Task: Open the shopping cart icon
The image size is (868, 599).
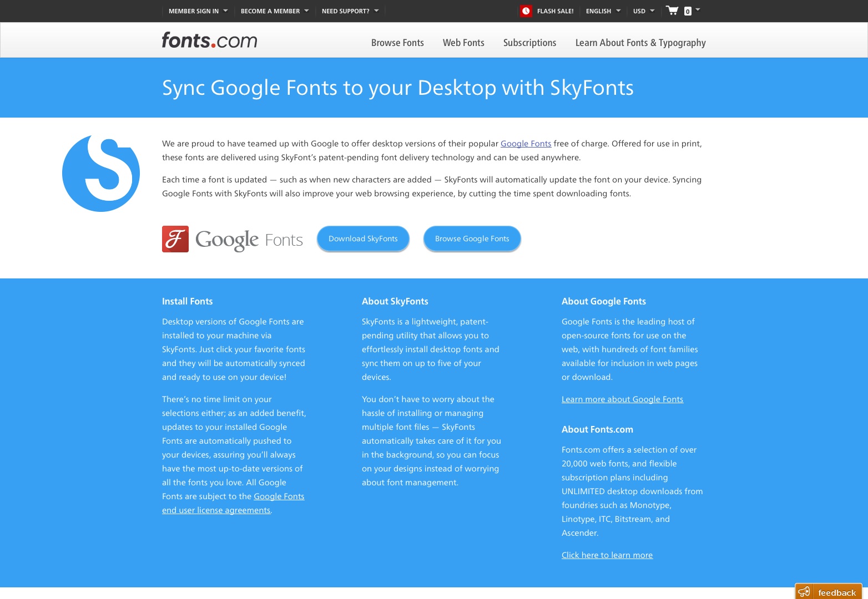Action: point(672,11)
